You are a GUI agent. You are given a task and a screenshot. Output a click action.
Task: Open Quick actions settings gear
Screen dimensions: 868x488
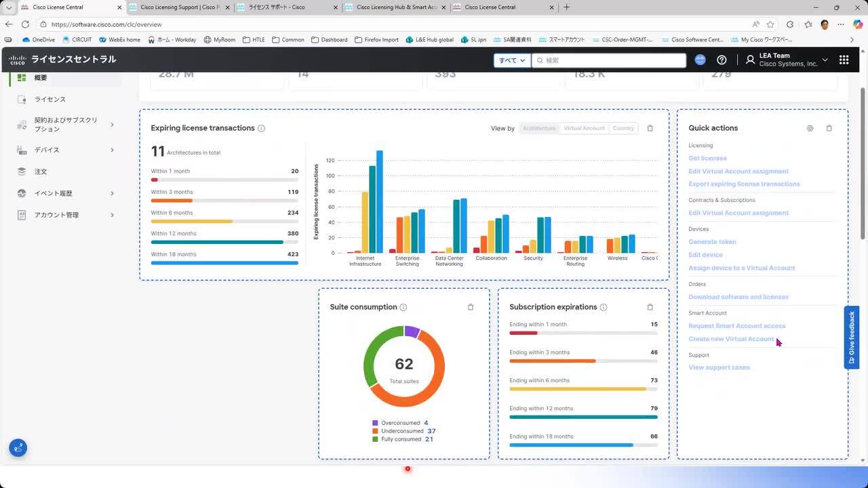tap(810, 128)
